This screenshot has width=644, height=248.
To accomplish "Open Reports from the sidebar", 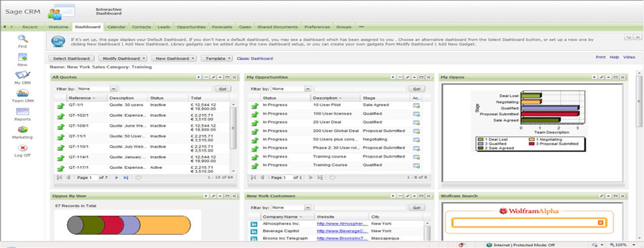I will (23, 114).
